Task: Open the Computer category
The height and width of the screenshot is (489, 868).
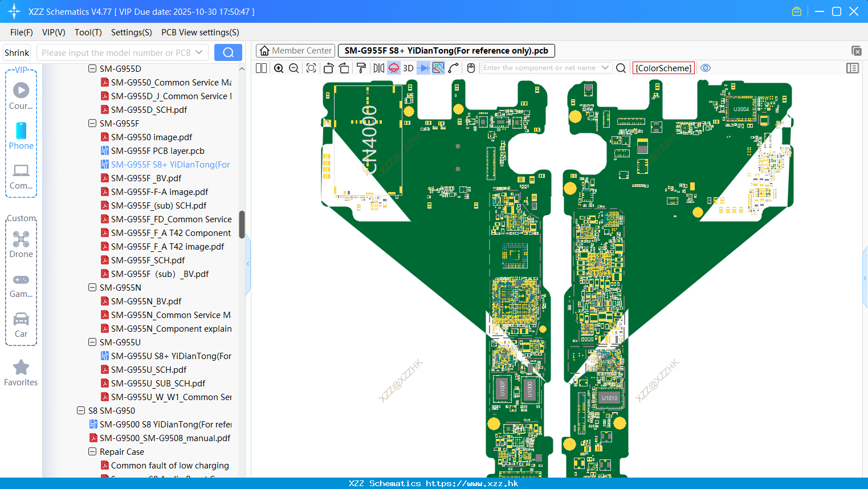Action: pos(21,176)
